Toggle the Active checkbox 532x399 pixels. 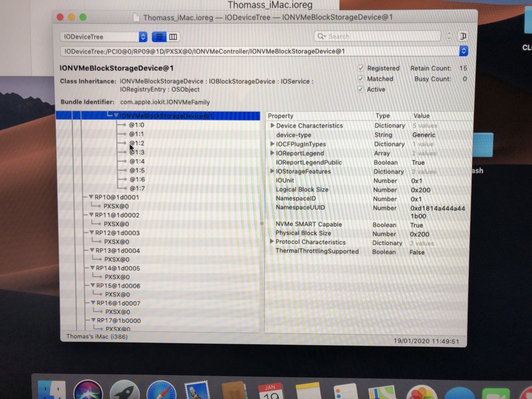point(360,89)
